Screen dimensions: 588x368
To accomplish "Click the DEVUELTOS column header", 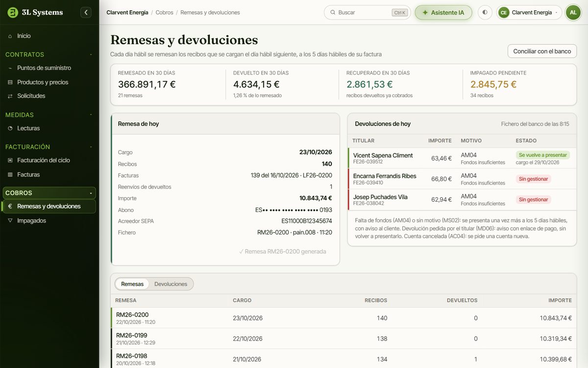I will [462, 300].
